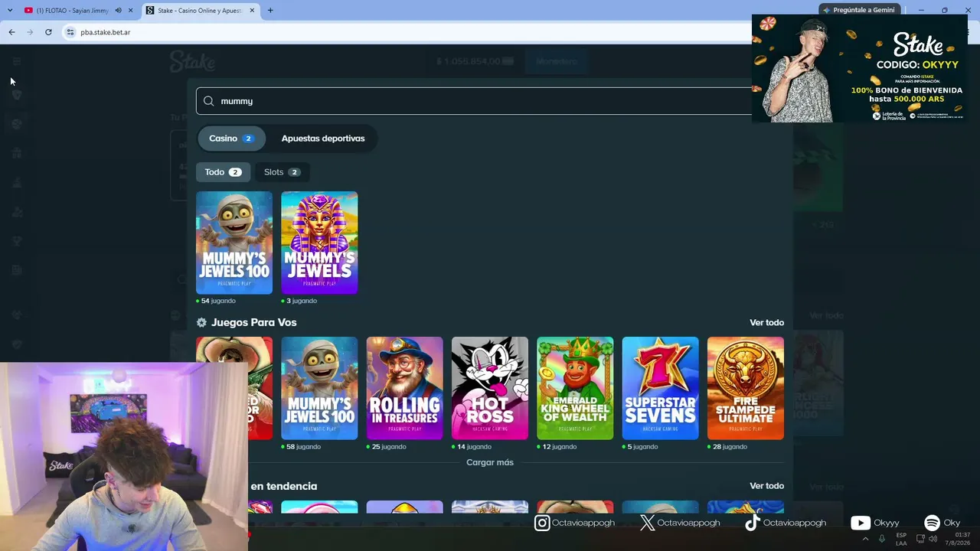Select the Casino results tab
980x551 pixels.
[x=231, y=139]
